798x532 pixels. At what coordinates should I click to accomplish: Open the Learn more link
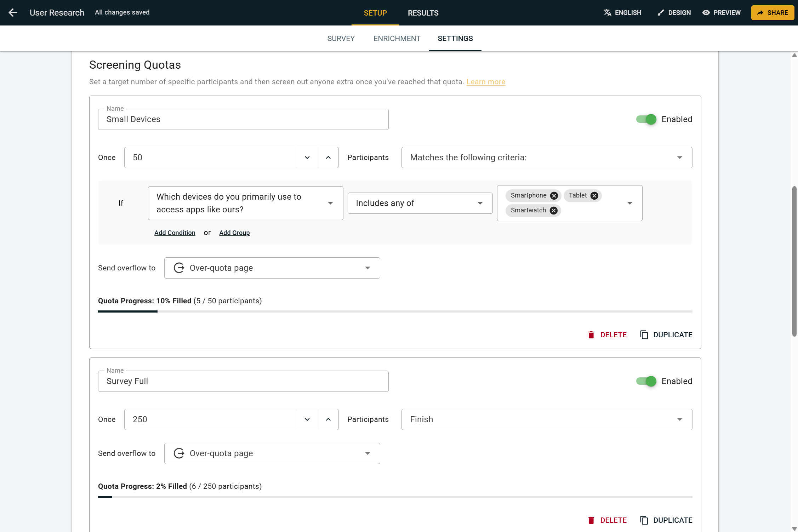[486, 82]
